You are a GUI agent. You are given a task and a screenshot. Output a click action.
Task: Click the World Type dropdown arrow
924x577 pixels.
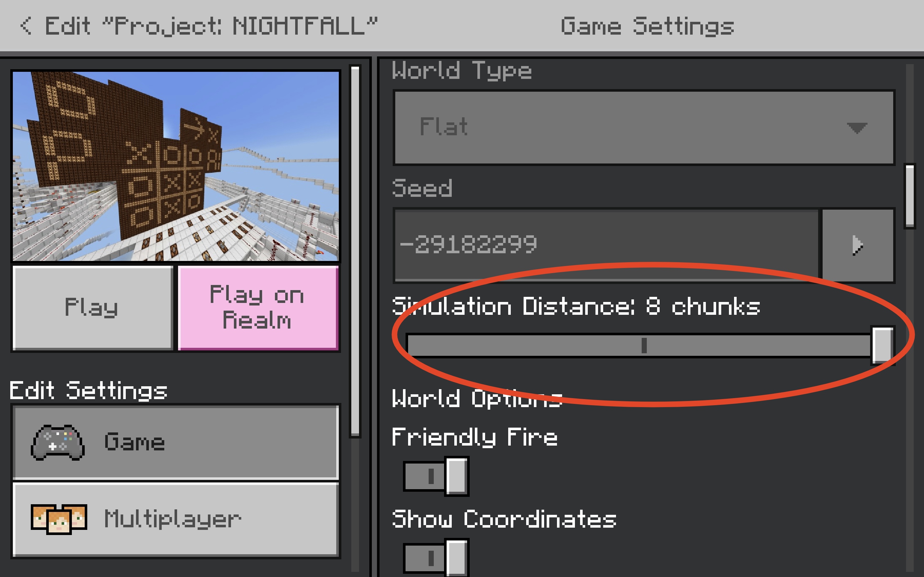pyautogui.click(x=857, y=128)
